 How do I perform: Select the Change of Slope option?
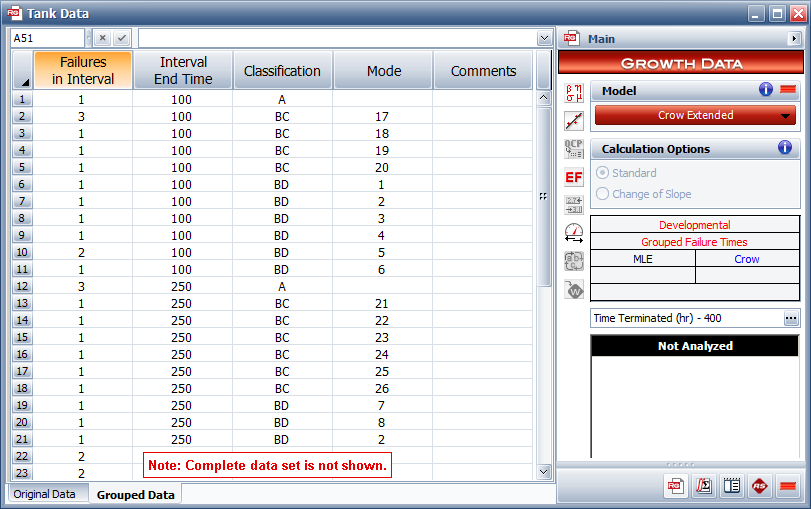point(603,194)
